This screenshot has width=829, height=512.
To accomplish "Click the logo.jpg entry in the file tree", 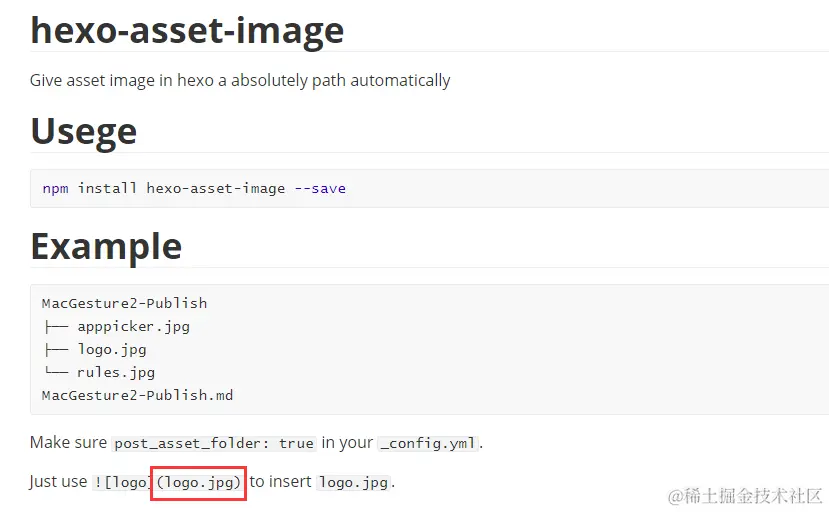I will click(112, 350).
